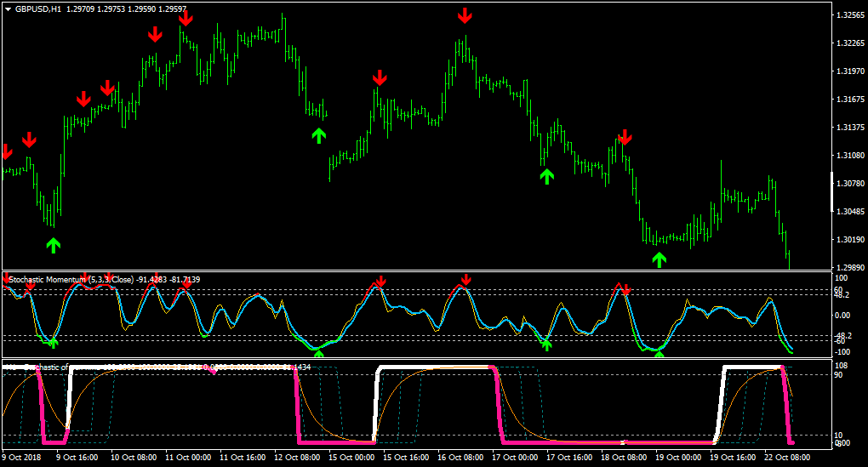Select green buy arrow under the 17 Oct swing low

coord(546,177)
